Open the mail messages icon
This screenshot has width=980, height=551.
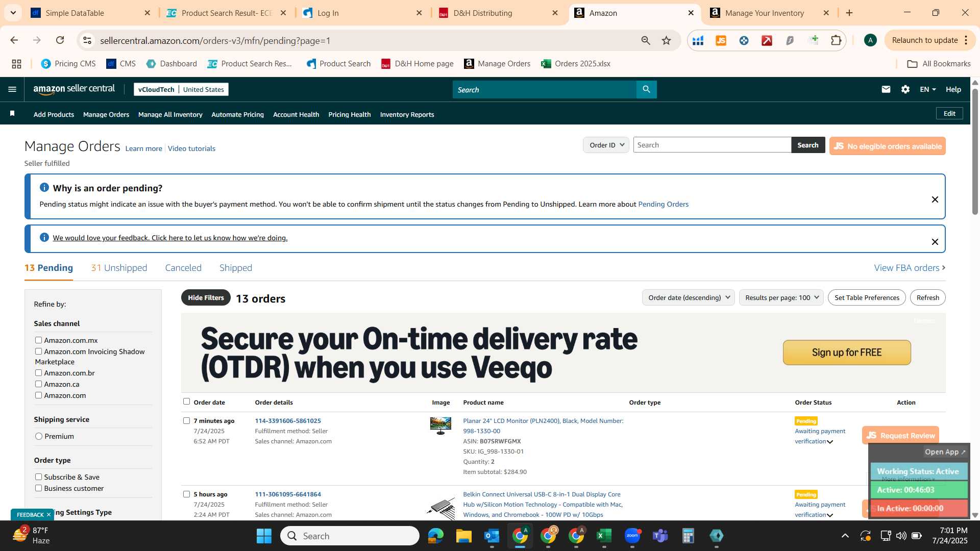886,89
